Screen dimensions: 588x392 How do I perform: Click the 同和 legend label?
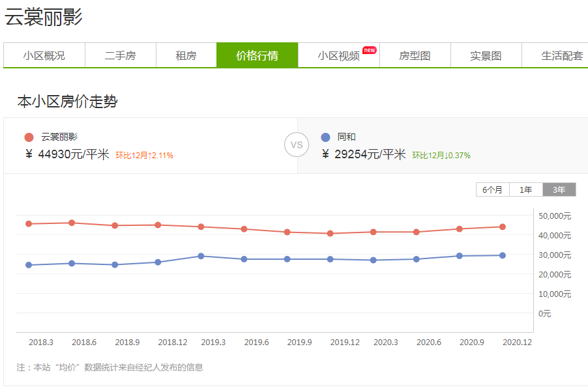tap(347, 137)
